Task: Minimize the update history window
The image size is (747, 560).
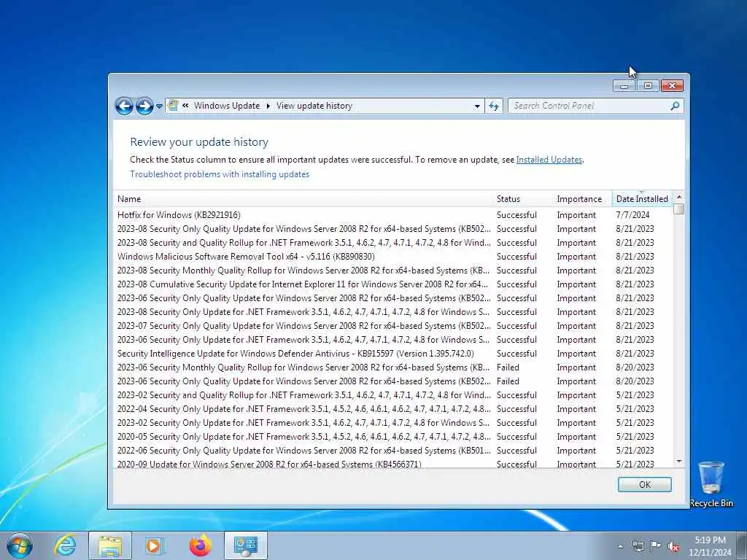Action: coord(624,86)
